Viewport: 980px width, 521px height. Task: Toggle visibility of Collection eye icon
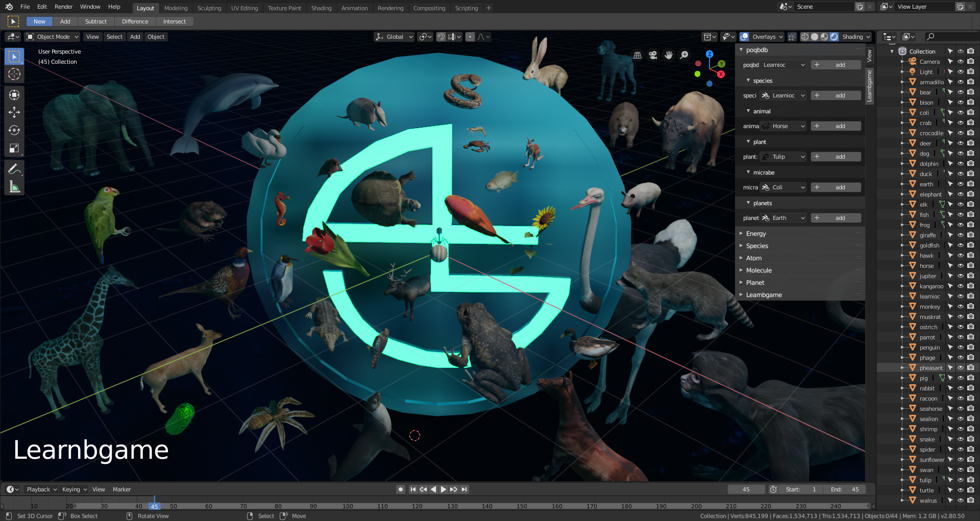(x=960, y=52)
